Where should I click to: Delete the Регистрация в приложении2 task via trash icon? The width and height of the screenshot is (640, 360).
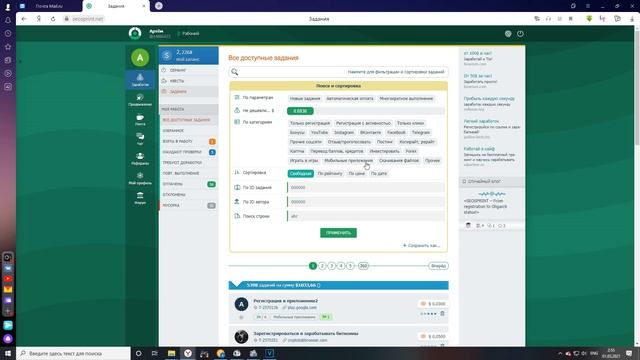(x=442, y=313)
